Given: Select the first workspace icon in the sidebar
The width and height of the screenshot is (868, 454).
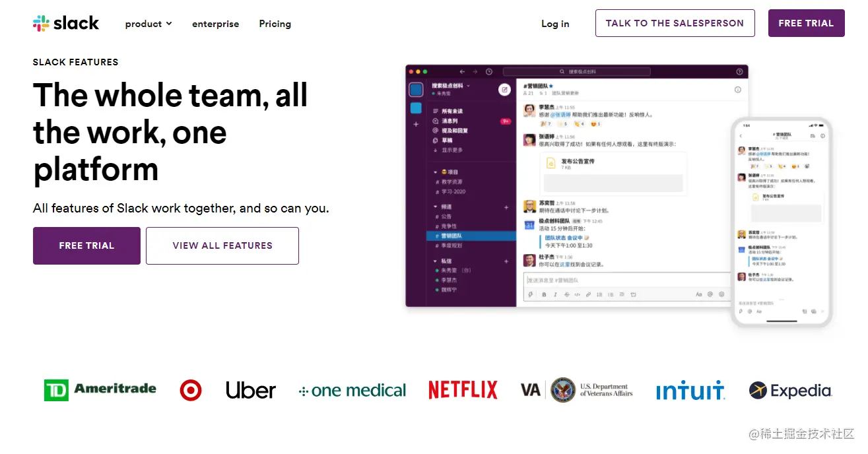Looking at the screenshot, I should pos(416,90).
